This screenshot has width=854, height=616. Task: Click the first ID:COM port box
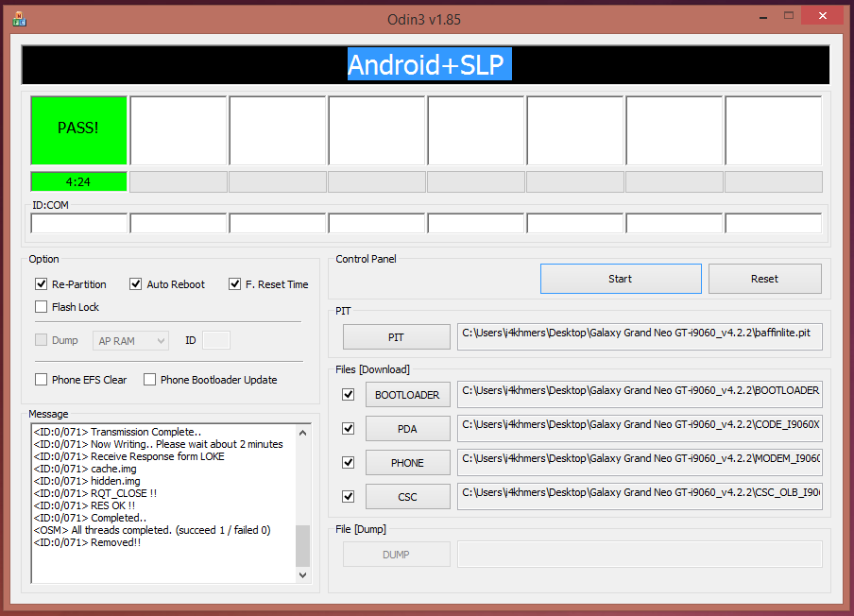79,223
